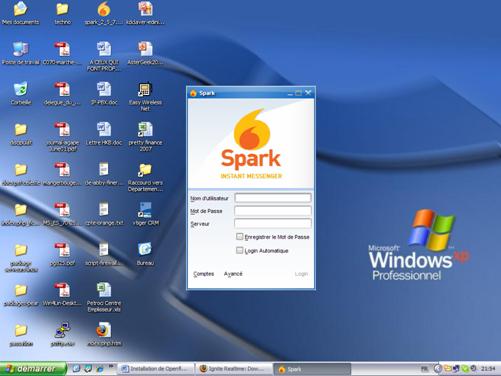The height and width of the screenshot is (376, 501).
Task: Click the Login button in Spark
Action: click(301, 274)
